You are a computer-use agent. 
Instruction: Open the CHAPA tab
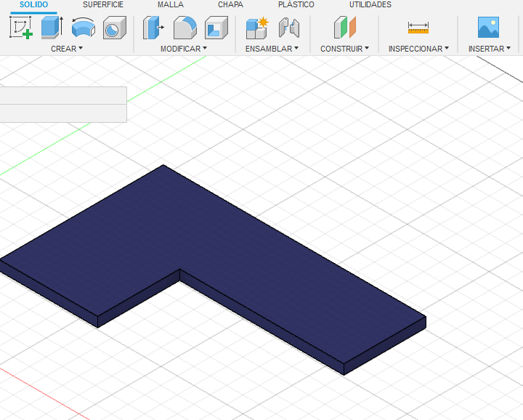click(x=230, y=4)
